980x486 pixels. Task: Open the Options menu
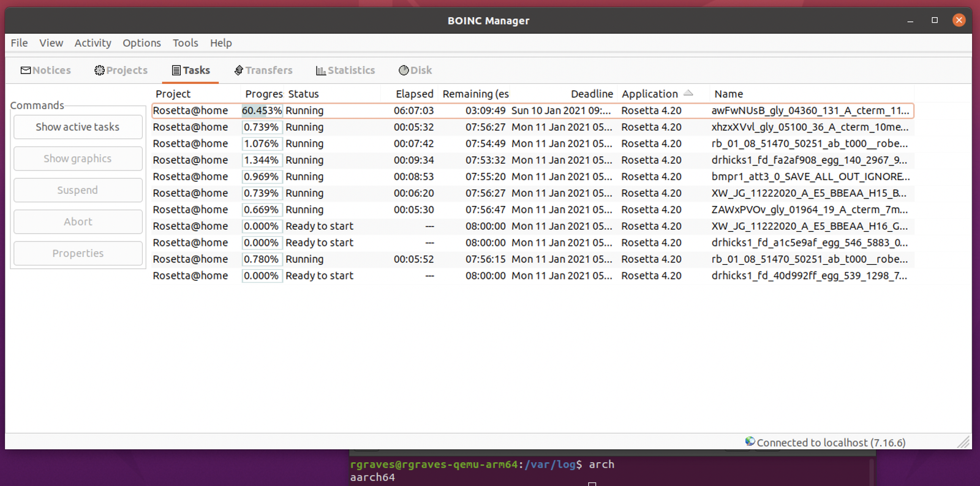[141, 43]
